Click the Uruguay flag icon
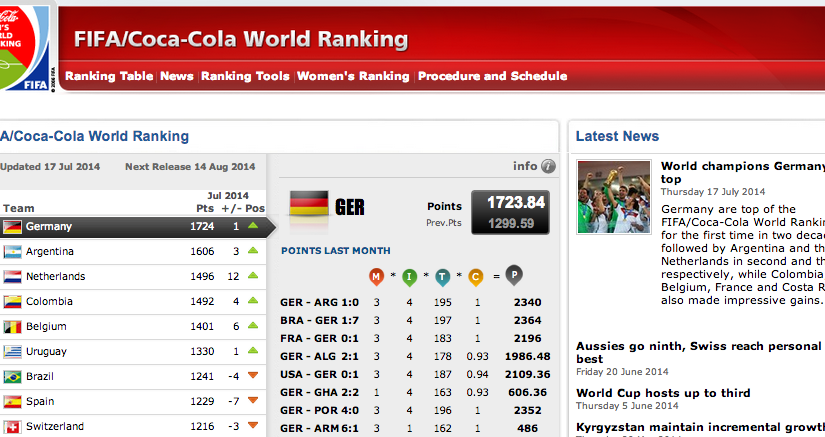Image resolution: width=825 pixels, height=437 pixels. pyautogui.click(x=12, y=352)
